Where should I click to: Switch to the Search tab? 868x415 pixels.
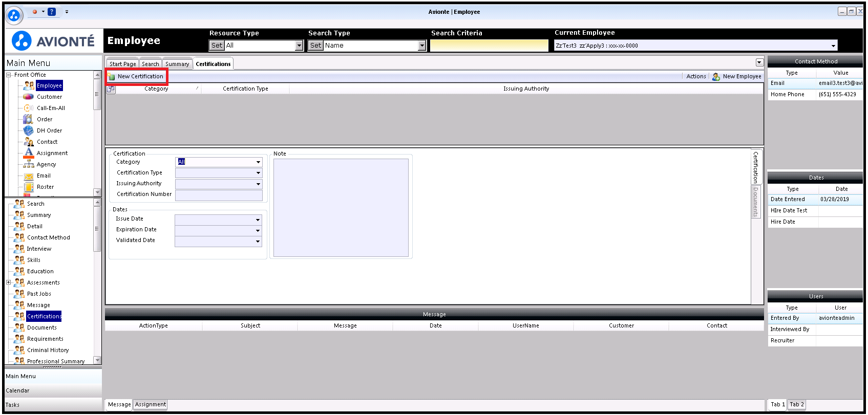(x=151, y=64)
